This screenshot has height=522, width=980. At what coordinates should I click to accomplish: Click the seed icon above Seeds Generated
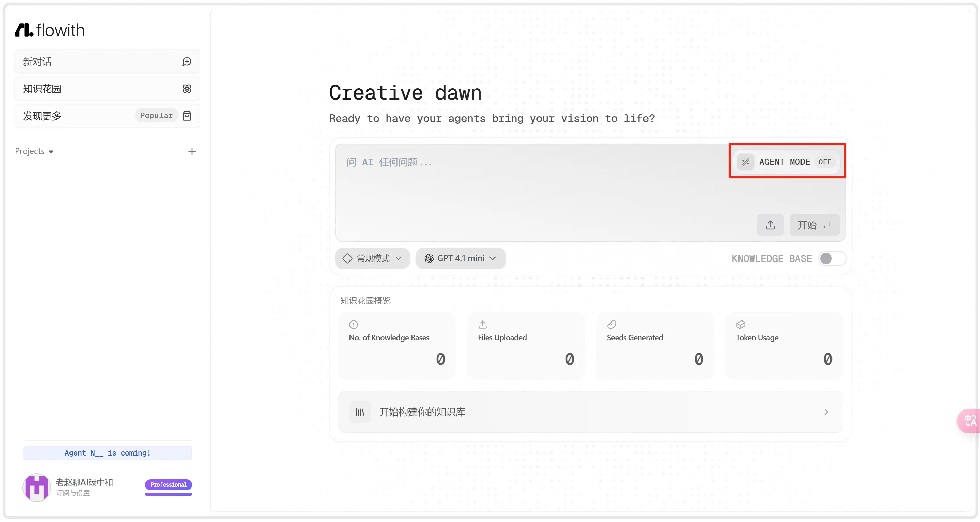tap(612, 324)
